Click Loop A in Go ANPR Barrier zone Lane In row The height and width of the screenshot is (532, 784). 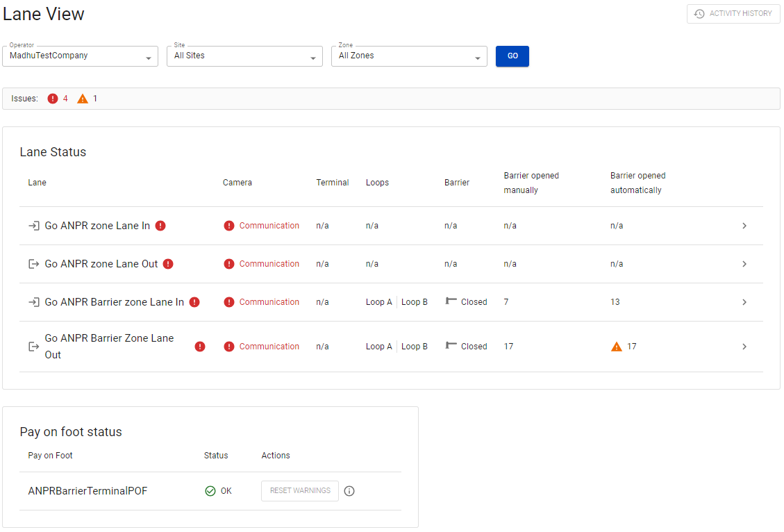(378, 302)
